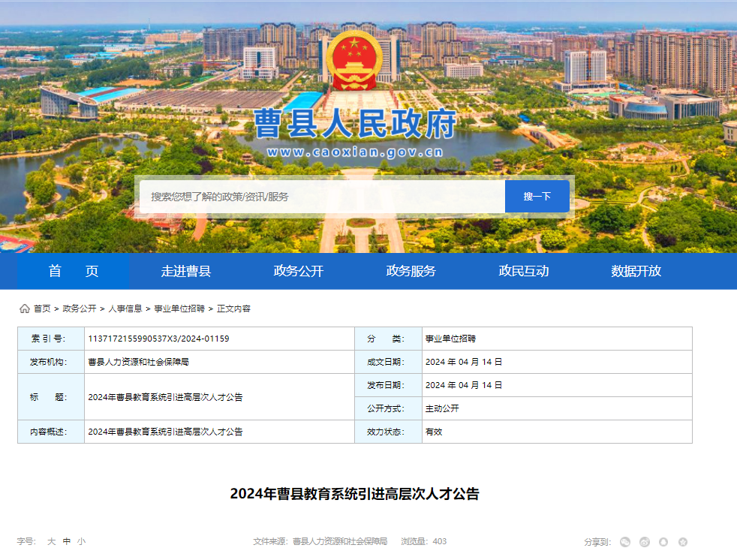Click 公开方式 value 主动公开
This screenshot has width=737, height=560.
(442, 408)
